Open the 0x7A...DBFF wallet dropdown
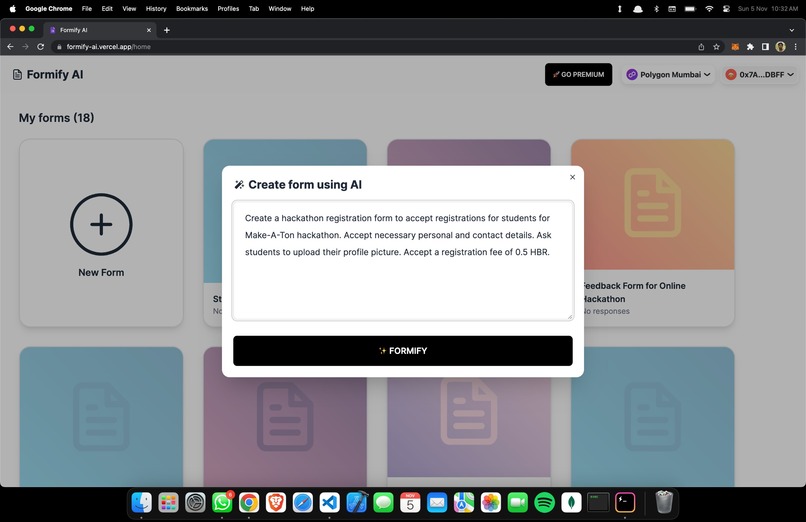 pyautogui.click(x=759, y=74)
